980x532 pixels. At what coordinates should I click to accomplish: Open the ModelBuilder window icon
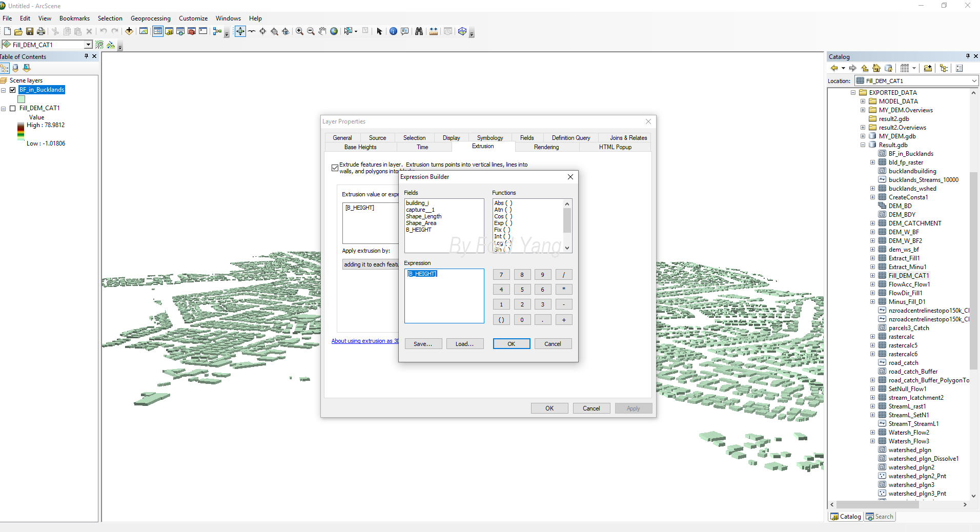tap(217, 31)
